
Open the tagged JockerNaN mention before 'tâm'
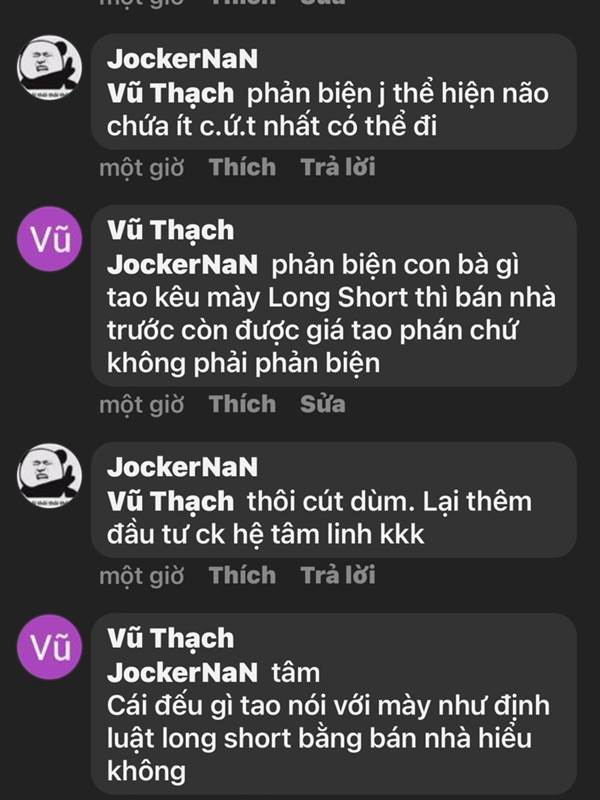[x=182, y=673]
